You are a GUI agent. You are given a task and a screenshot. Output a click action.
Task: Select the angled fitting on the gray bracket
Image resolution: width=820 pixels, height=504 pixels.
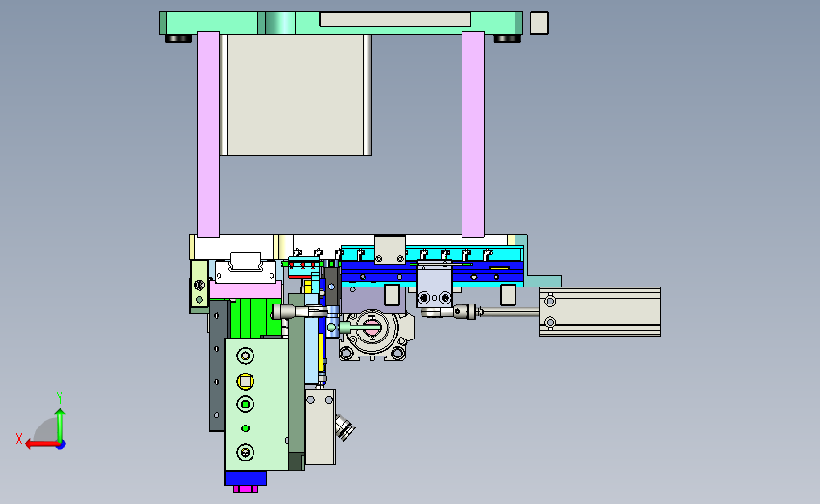coord(344,427)
